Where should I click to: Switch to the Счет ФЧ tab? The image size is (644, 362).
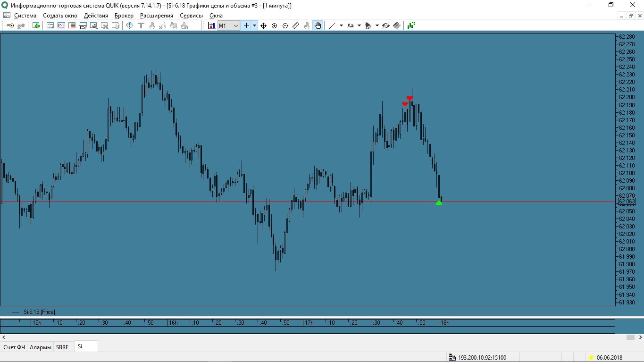tap(14, 347)
